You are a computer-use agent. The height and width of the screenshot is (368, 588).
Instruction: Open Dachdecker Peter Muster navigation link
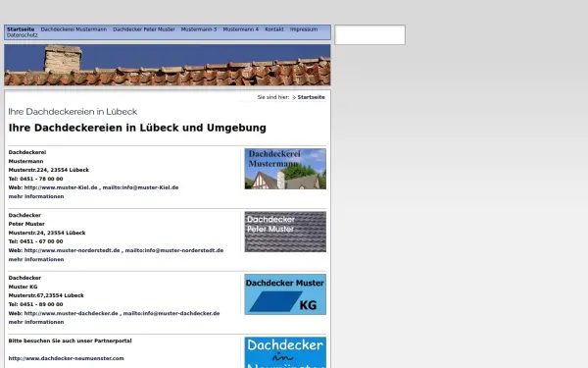(x=144, y=29)
